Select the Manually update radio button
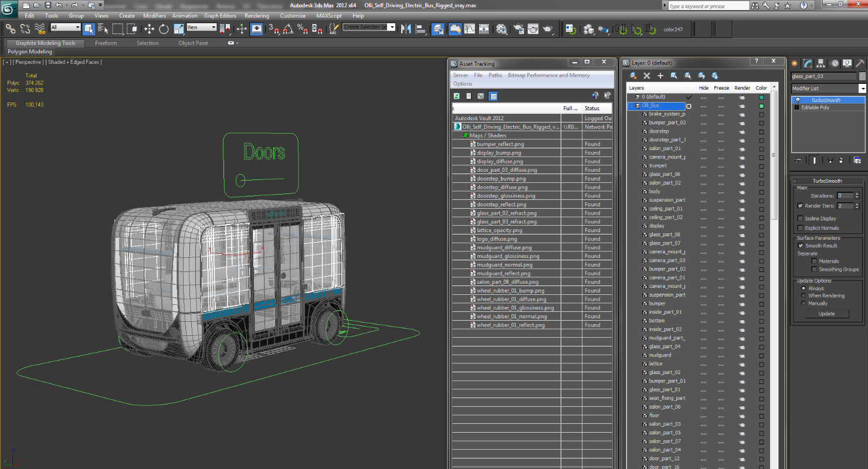The image size is (868, 469). (x=803, y=304)
